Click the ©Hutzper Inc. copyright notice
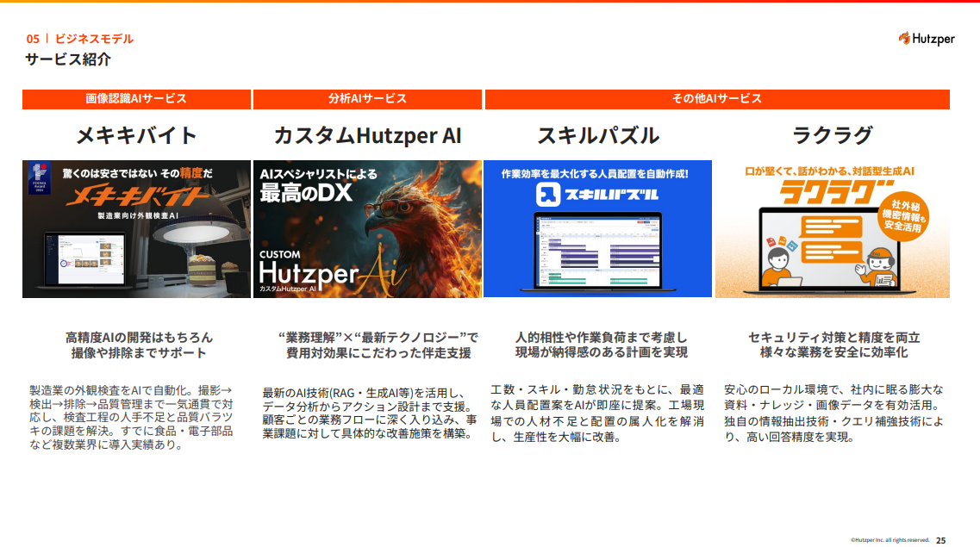This screenshot has height=547, width=980. [x=889, y=540]
